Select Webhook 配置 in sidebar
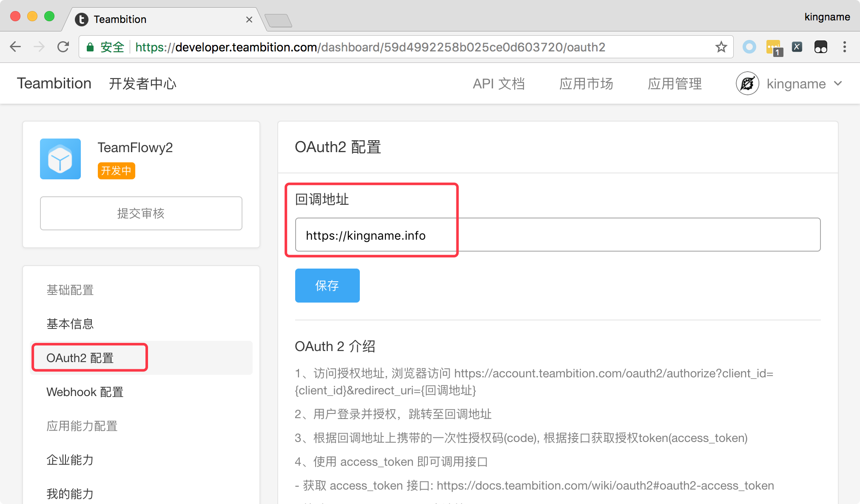The image size is (860, 504). tap(85, 392)
